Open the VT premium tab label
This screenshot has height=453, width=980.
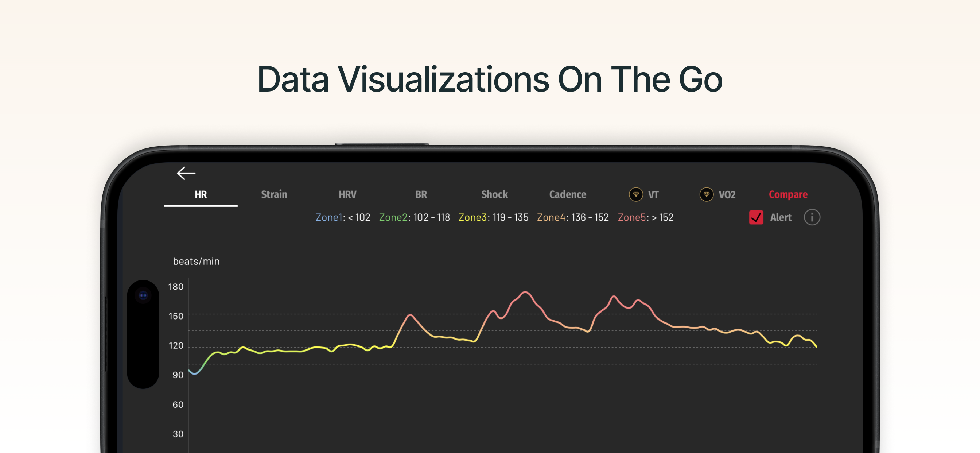653,194
